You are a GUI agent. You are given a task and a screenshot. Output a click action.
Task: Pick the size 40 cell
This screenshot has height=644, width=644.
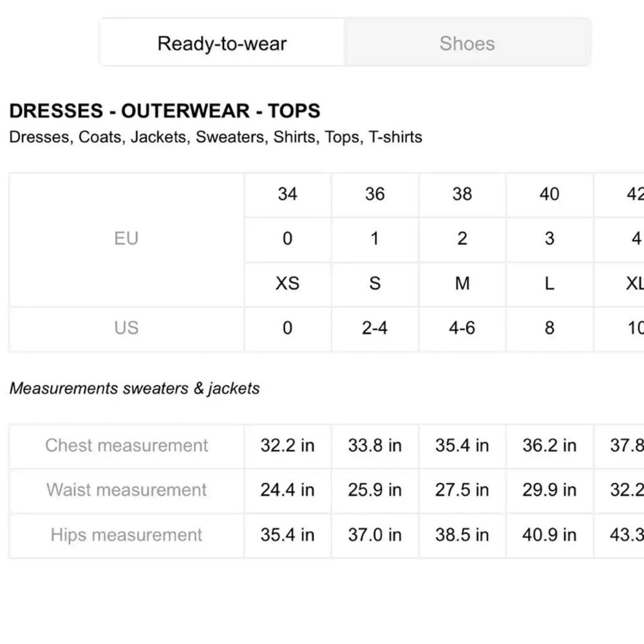coord(549,194)
